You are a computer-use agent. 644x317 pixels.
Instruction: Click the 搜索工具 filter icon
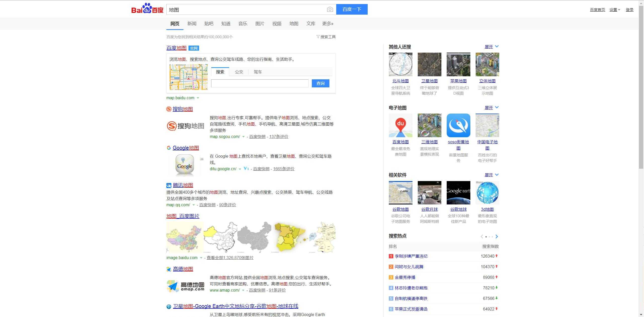[318, 37]
